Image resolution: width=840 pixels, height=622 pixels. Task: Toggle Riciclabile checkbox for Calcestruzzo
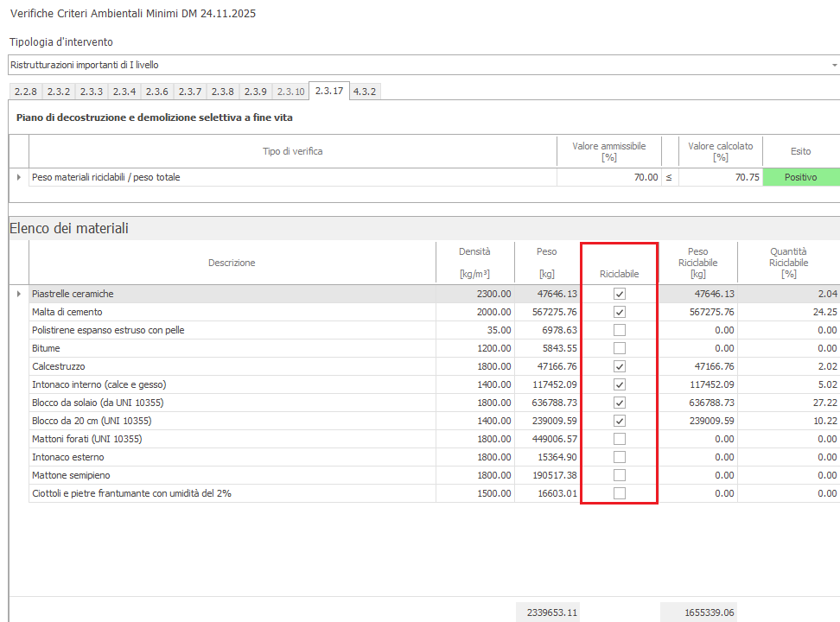(620, 366)
